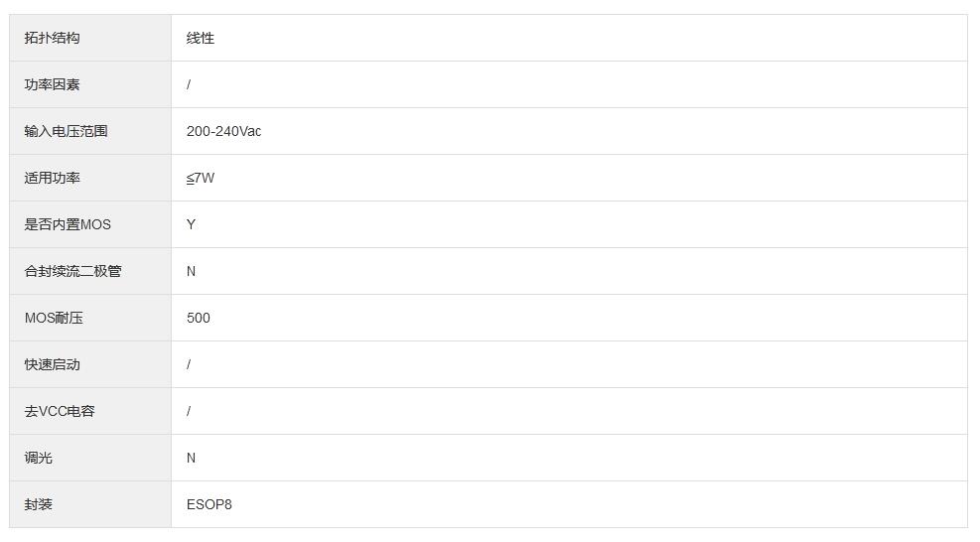
Task: Click the 合封续流二极管 label cell
Action: click(x=73, y=271)
